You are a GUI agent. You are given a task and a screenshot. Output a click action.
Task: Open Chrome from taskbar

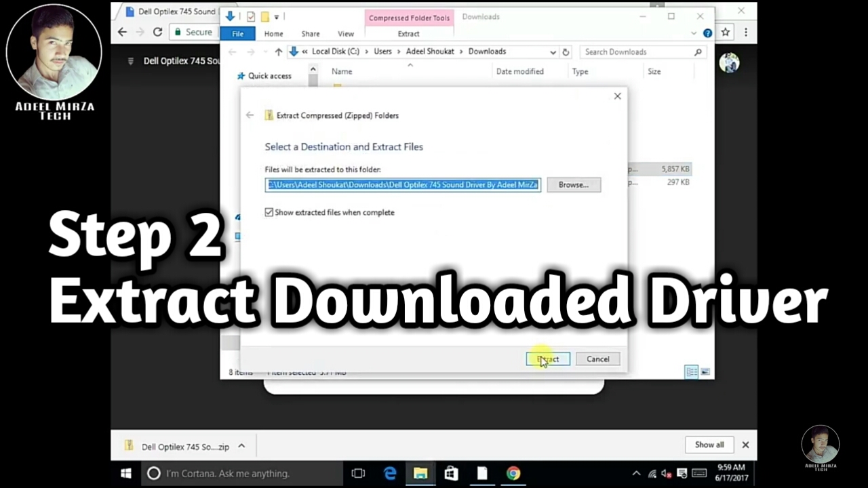(513, 473)
